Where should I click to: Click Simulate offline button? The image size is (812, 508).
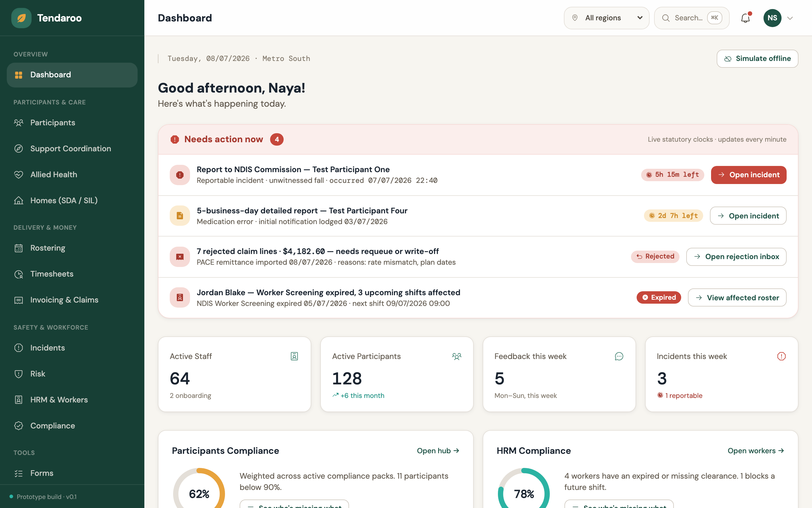[x=757, y=58]
